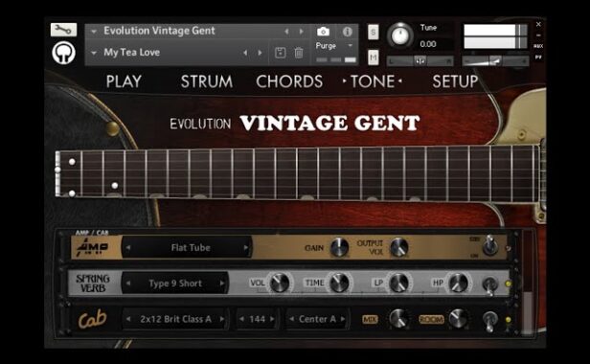
Task: Click the Spring Verb TIME knob
Action: tap(339, 284)
